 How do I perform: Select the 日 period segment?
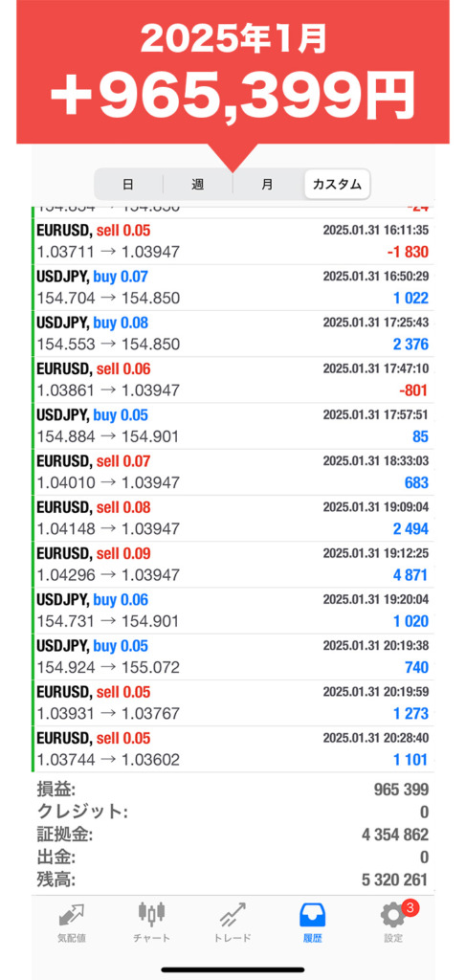[x=128, y=185]
